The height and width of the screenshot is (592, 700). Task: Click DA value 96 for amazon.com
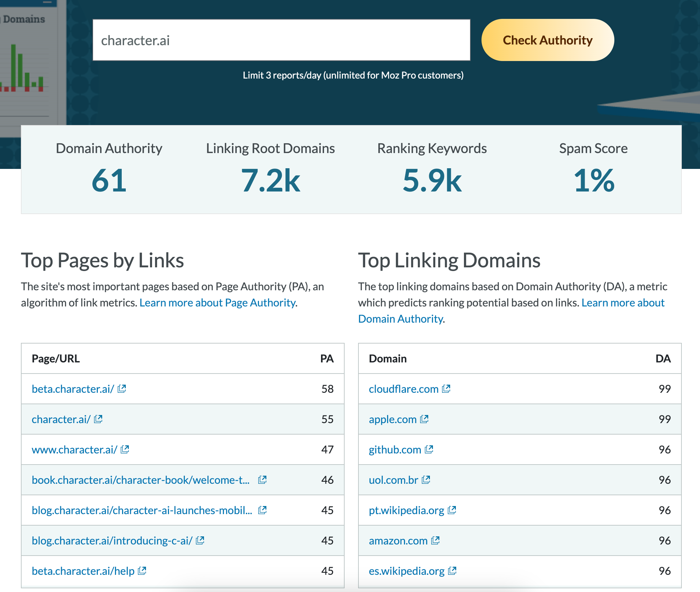point(665,541)
